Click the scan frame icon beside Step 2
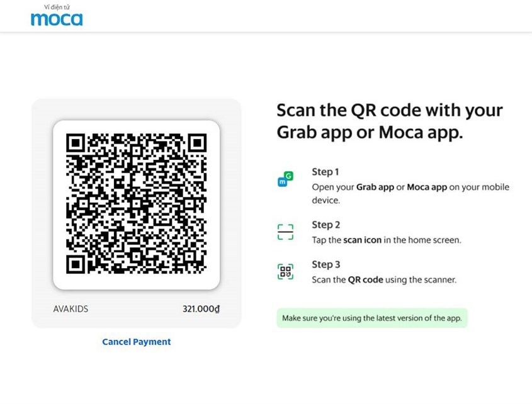This screenshot has width=532, height=404. coord(286,232)
